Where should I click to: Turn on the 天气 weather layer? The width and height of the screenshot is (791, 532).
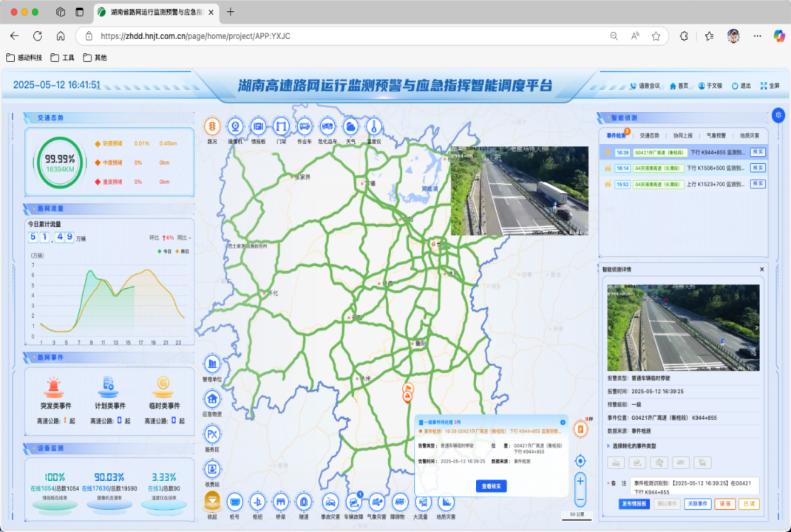click(350, 126)
